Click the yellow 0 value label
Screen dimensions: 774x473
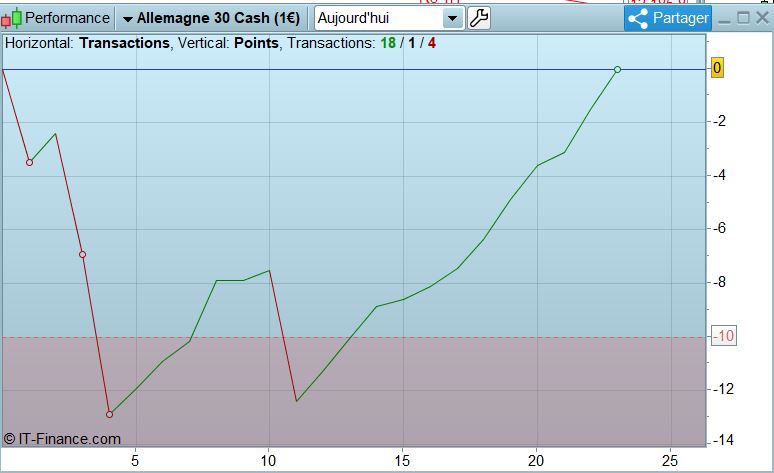717,68
